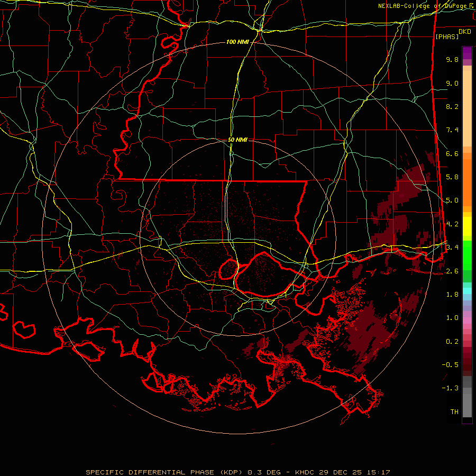Click the 4.2 value on the color scale
This screenshot has height=476, width=476.
point(452,224)
